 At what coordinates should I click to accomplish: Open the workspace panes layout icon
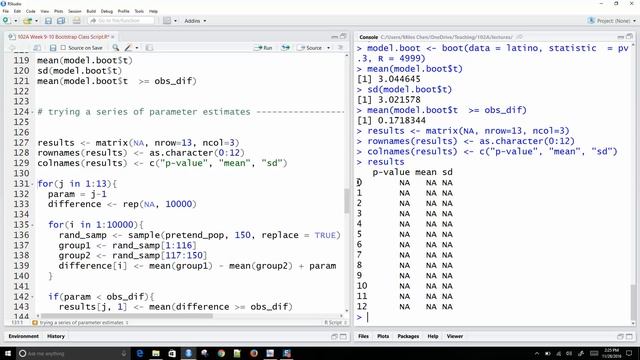click(x=167, y=20)
